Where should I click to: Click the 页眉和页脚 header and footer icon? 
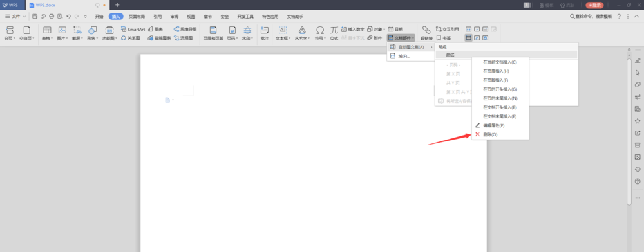(213, 30)
